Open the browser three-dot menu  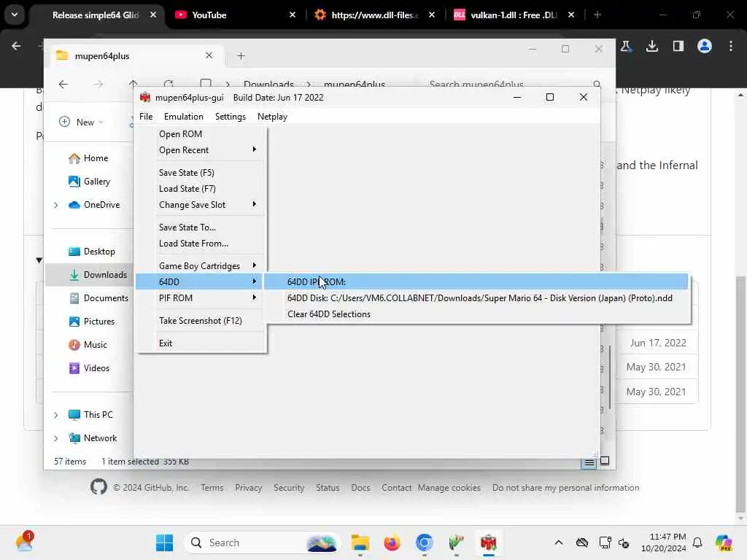(x=731, y=46)
